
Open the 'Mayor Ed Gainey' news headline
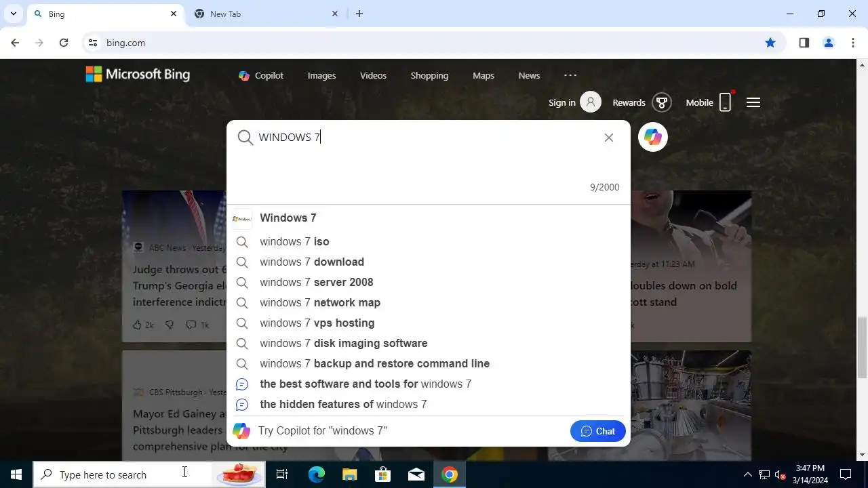[x=180, y=430]
